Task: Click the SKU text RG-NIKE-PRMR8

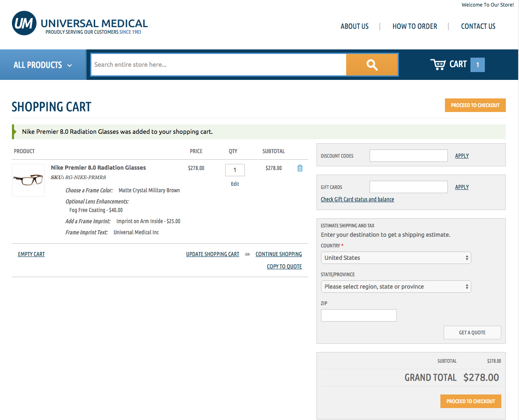Action: (x=86, y=177)
